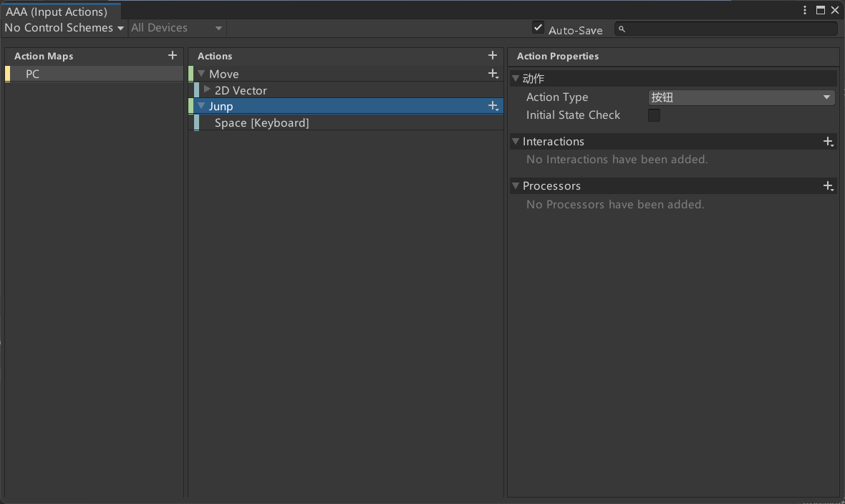The image size is (845, 504).
Task: Click the Action Properties header
Action: pos(558,56)
